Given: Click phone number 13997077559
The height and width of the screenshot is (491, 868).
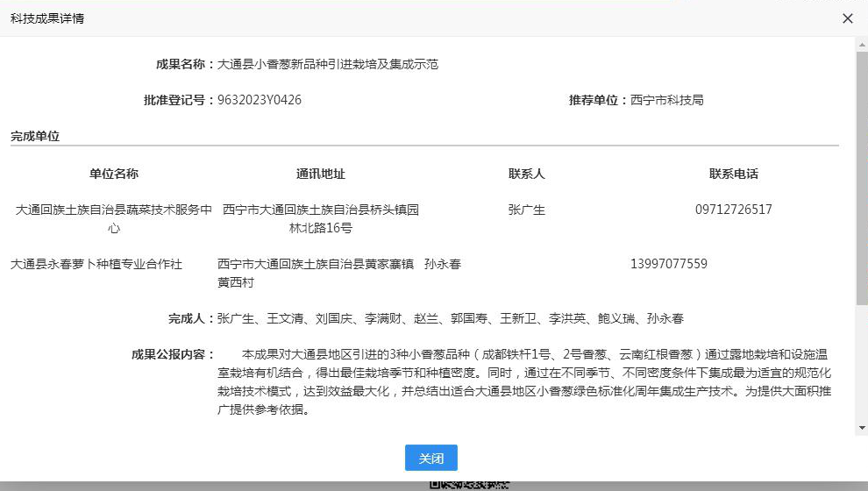Looking at the screenshot, I should (669, 264).
